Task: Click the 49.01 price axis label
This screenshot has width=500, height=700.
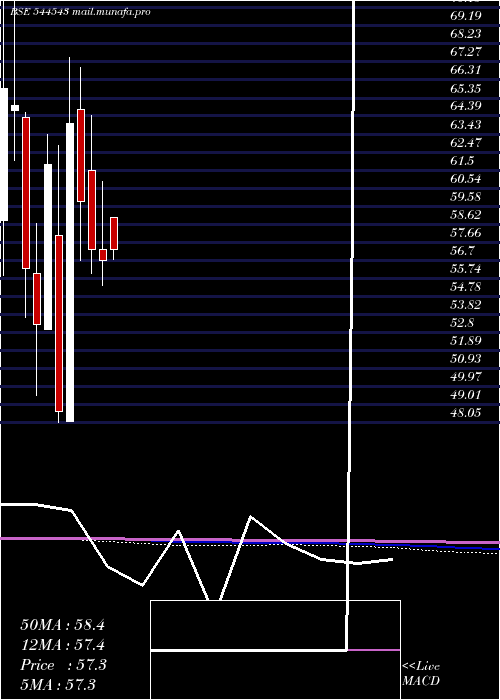Action: point(465,395)
